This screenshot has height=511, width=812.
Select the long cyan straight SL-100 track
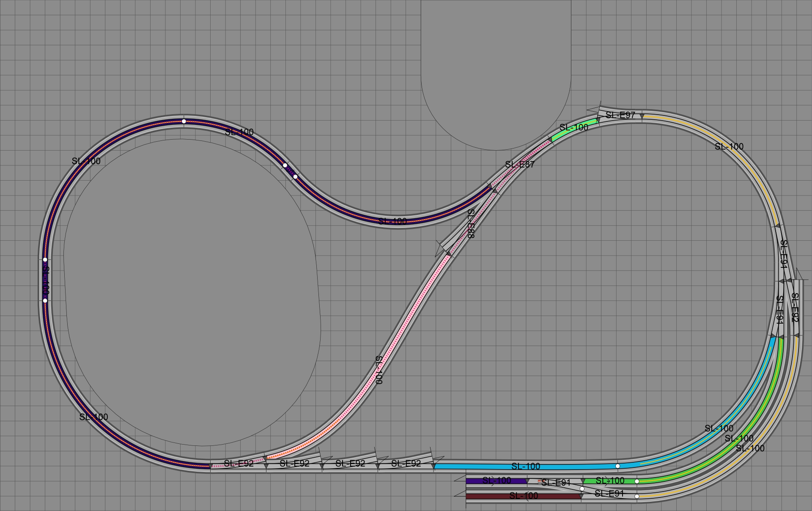[526, 466]
